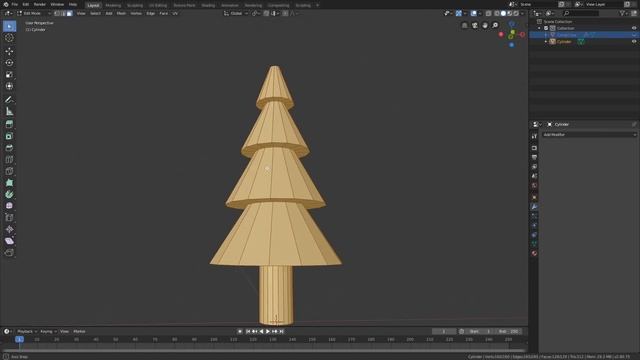Switch to the Modeling workspace tab

click(x=113, y=5)
